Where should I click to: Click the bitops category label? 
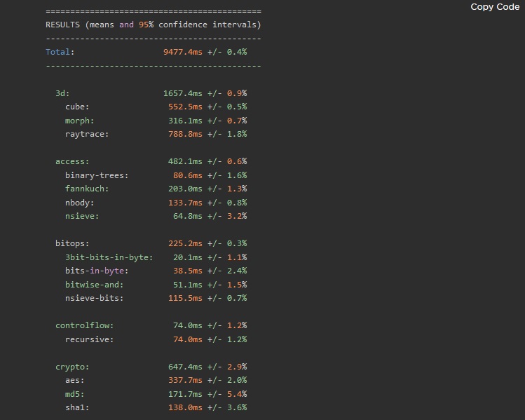(72, 243)
